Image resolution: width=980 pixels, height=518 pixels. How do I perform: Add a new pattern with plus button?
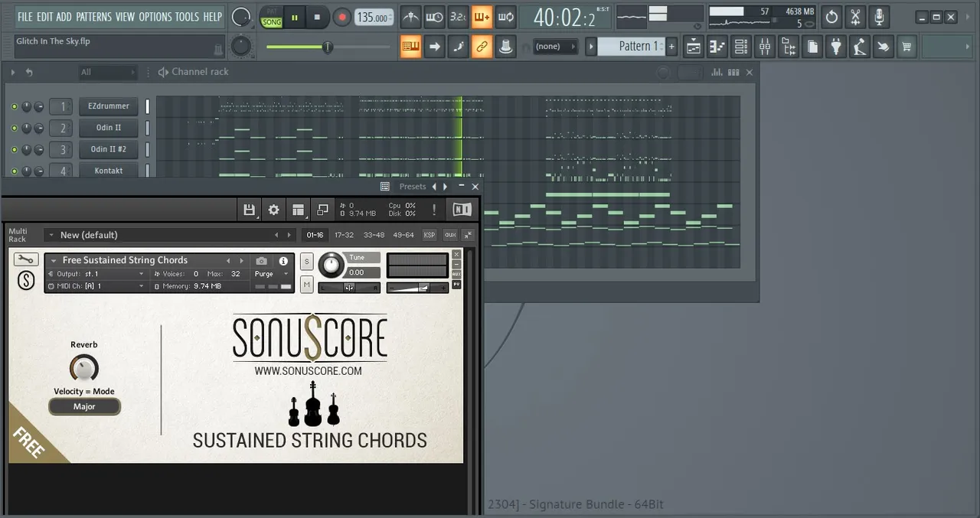(671, 47)
